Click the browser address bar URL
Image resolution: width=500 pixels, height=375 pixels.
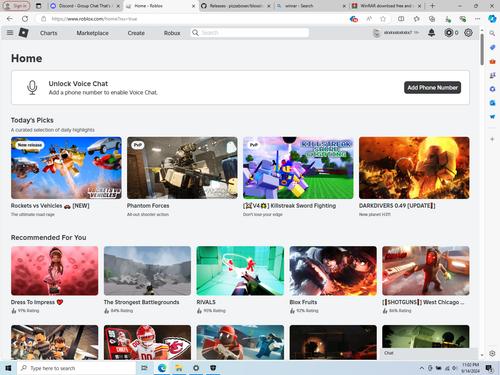[94, 19]
